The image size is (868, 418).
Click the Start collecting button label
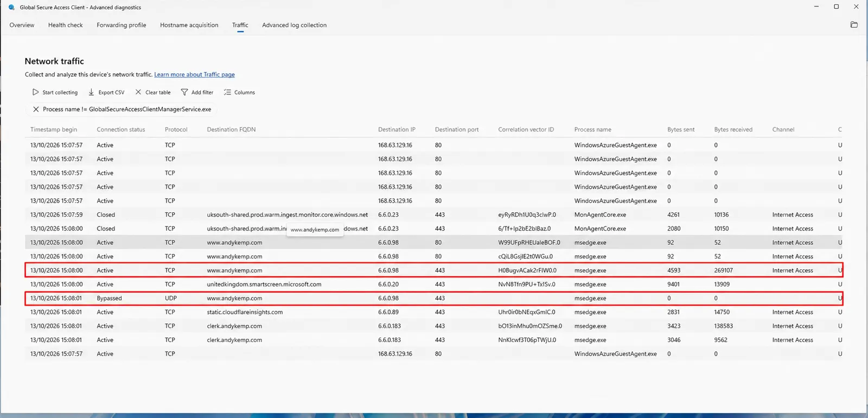(60, 92)
